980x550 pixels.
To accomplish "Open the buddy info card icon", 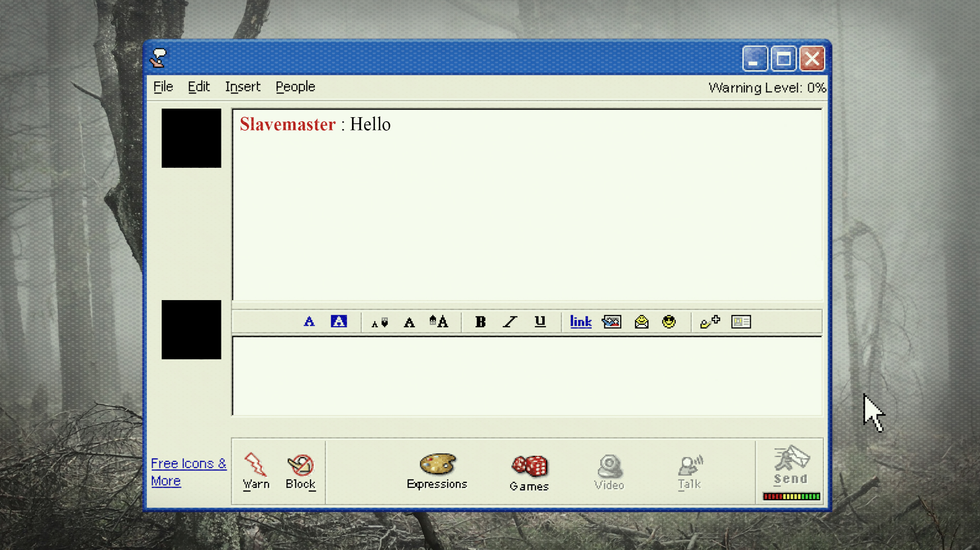I will (741, 322).
